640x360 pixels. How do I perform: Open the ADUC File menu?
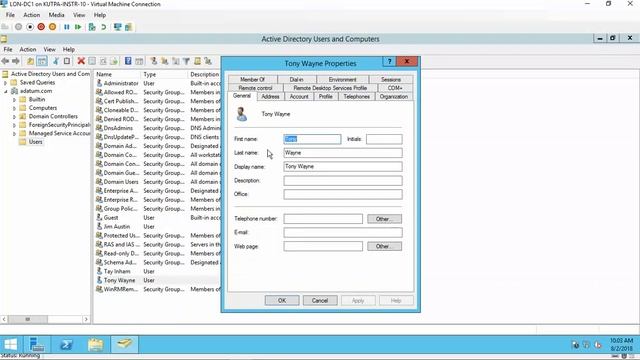[x=8, y=49]
